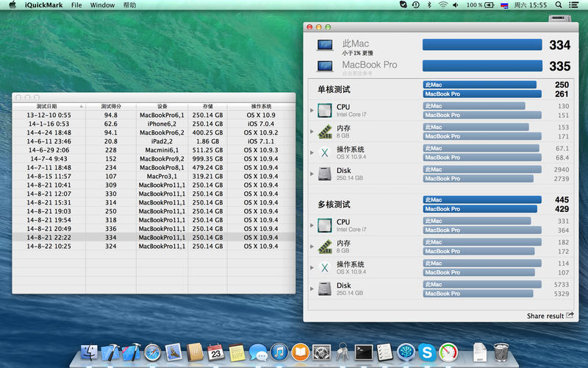Click iQuickMark gauge icon in Dock

coord(448,353)
